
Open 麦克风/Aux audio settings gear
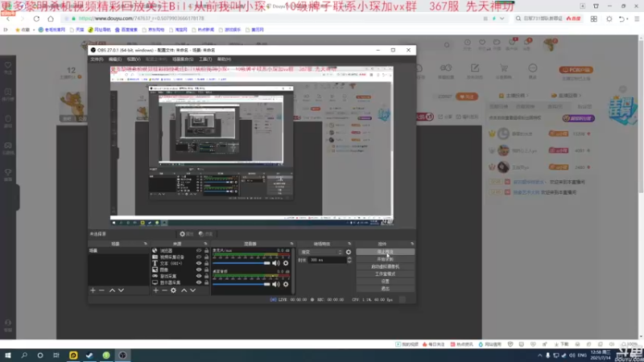[286, 263]
